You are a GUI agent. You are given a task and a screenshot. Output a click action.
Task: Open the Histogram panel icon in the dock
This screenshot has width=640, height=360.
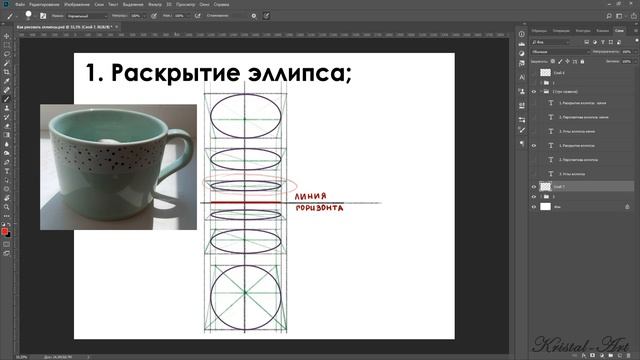coord(522,44)
